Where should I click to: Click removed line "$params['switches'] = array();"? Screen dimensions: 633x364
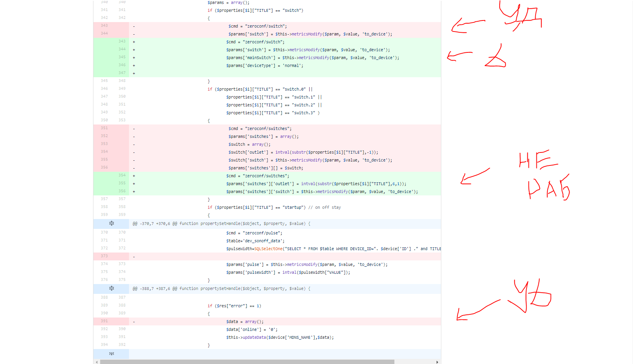(x=263, y=137)
